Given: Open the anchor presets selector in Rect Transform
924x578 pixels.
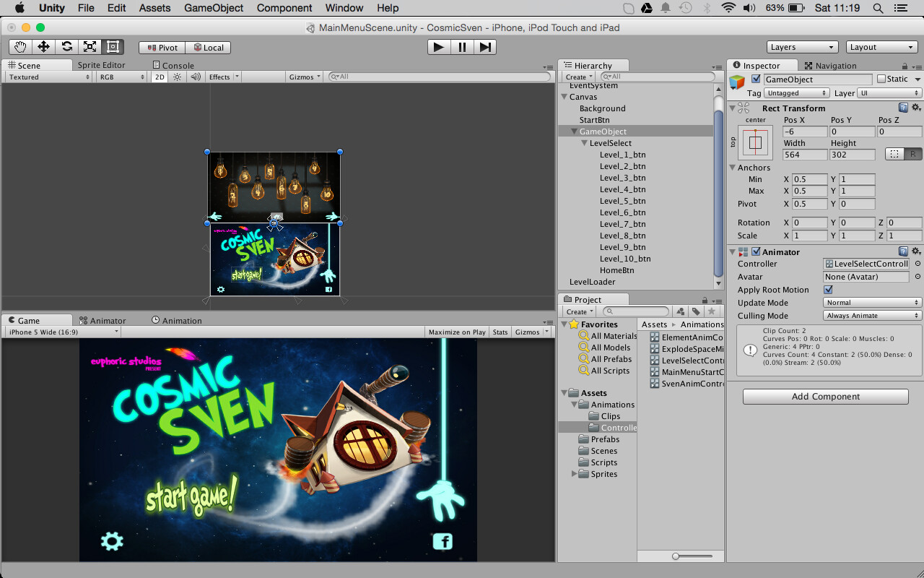Looking at the screenshot, I should pyautogui.click(x=754, y=142).
